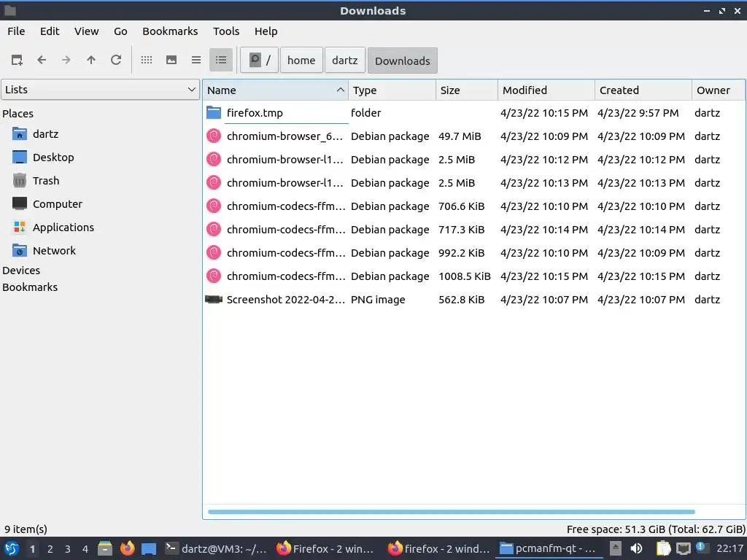The image size is (747, 560).
Task: Switch to icon grid view
Action: pos(146,60)
